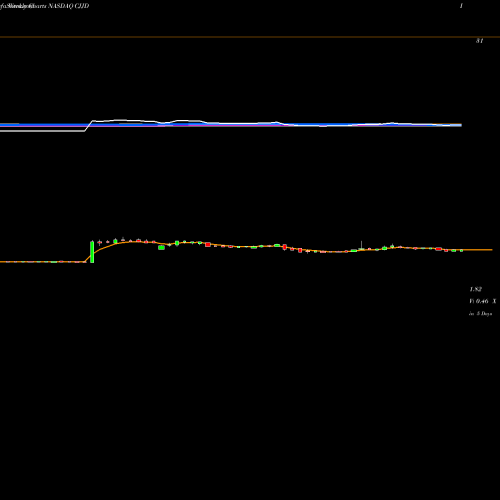Click the wide green candle below the orange line

point(161,247)
